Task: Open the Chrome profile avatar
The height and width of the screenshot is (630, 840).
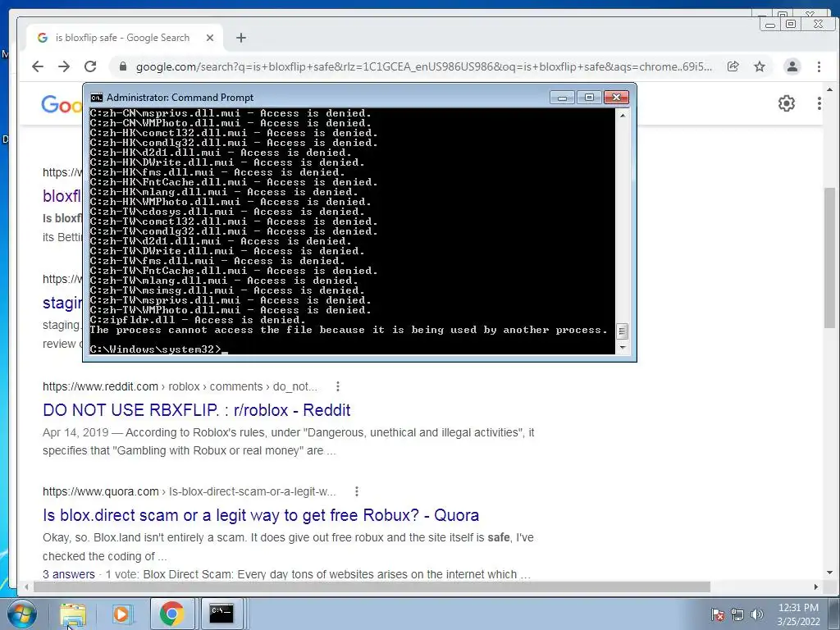Action: pos(792,66)
